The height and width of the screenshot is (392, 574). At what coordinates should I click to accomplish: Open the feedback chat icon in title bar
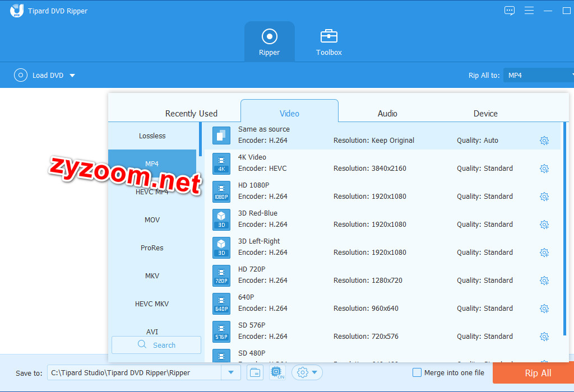click(509, 11)
